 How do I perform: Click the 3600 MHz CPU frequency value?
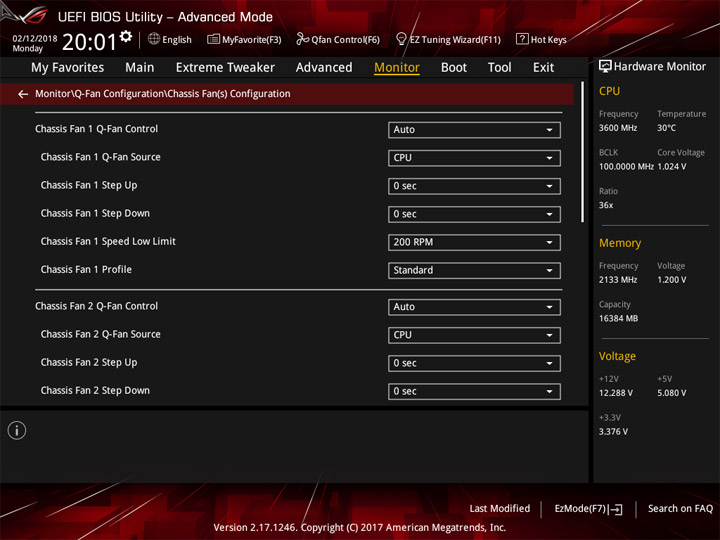[618, 128]
